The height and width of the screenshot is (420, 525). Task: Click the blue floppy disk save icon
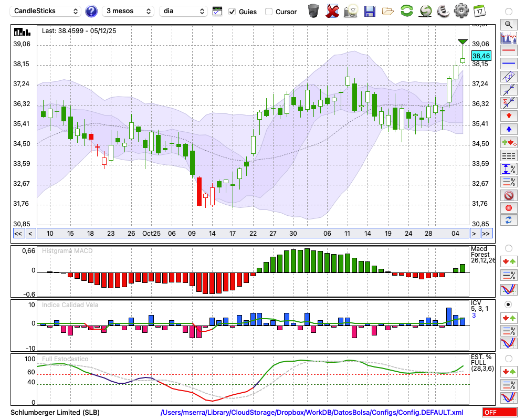370,10
